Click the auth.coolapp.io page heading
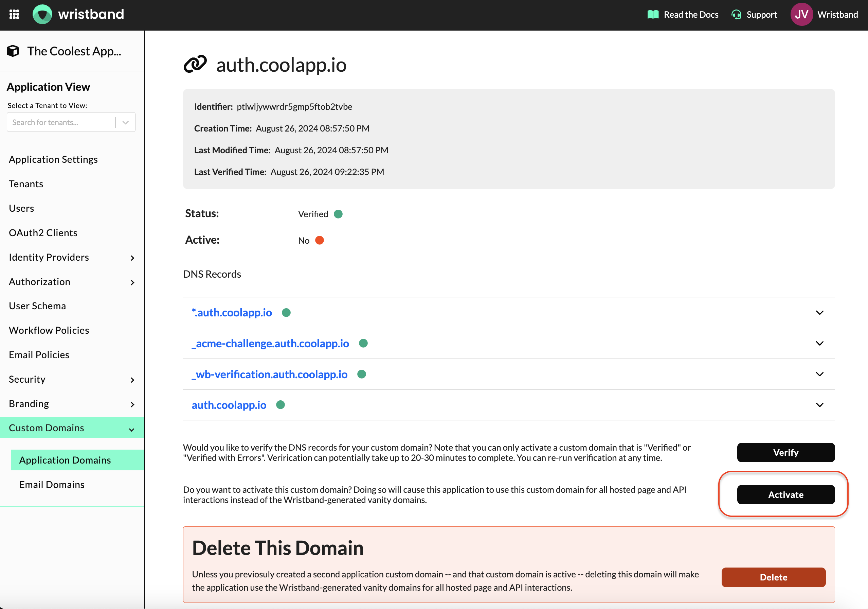The height and width of the screenshot is (609, 868). coord(281,65)
